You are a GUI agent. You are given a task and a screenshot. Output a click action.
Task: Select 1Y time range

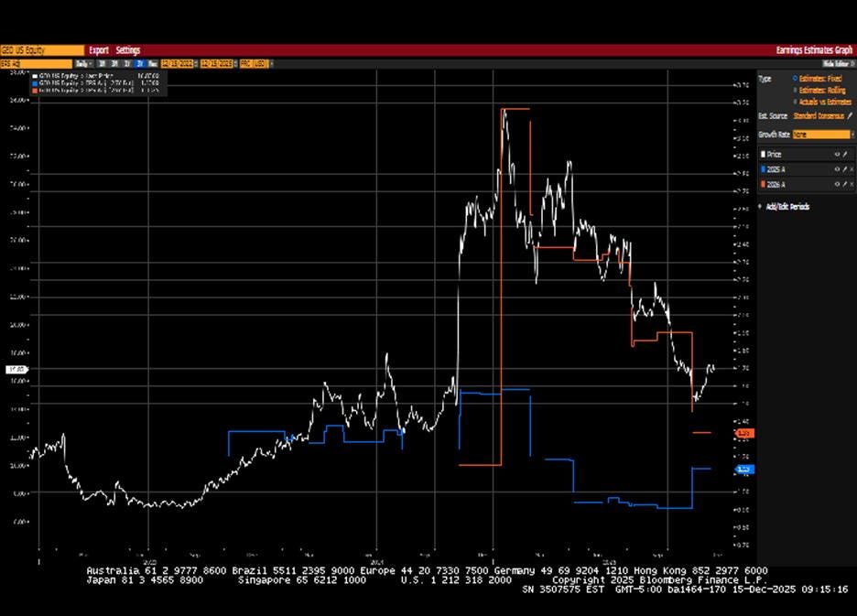(x=127, y=64)
